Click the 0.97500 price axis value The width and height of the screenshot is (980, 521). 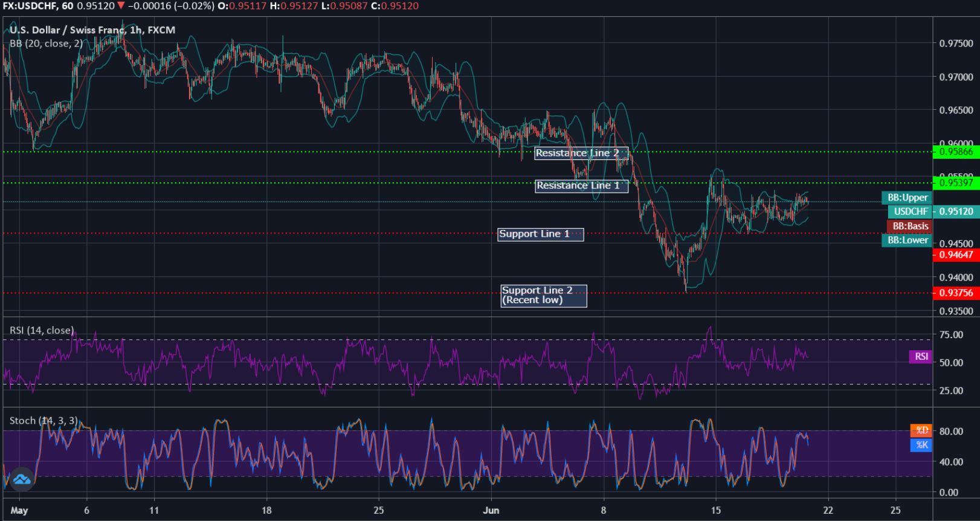tap(956, 43)
